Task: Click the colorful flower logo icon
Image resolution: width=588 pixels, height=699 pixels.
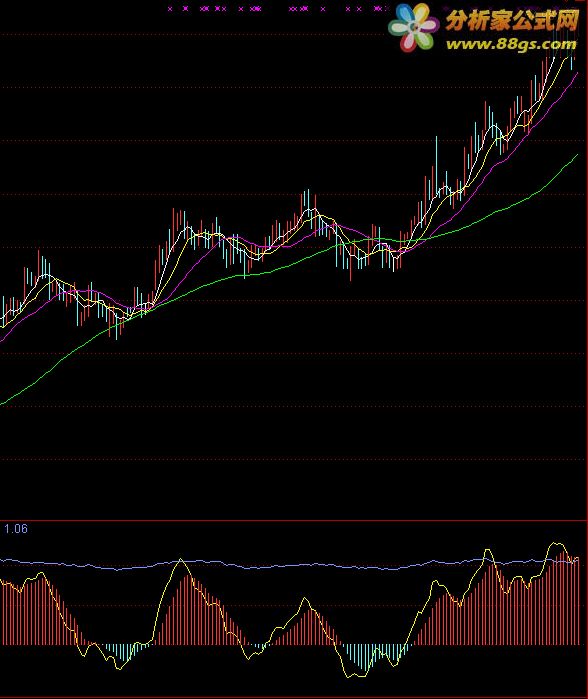Action: click(x=414, y=27)
